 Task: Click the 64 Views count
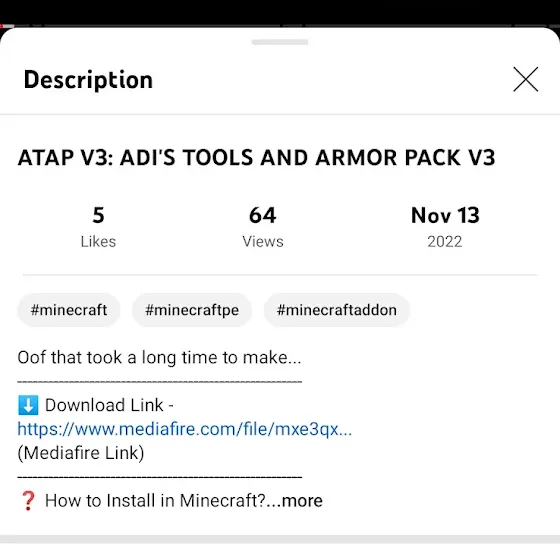click(263, 227)
